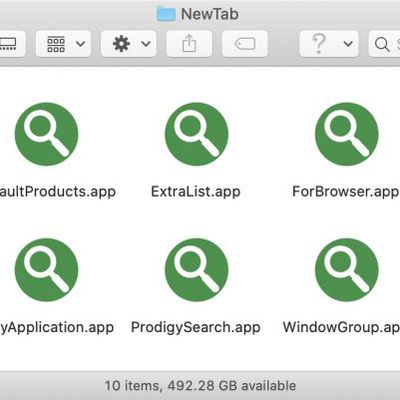Click into the Search field
This screenshot has height=400, width=400.
click(x=384, y=44)
